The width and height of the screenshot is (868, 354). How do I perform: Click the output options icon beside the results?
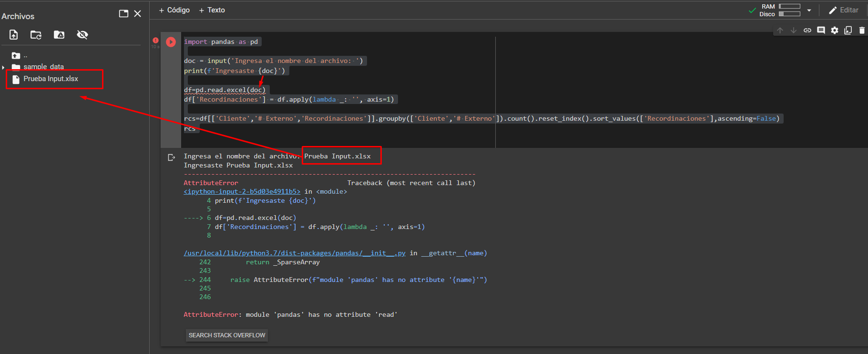[171, 157]
